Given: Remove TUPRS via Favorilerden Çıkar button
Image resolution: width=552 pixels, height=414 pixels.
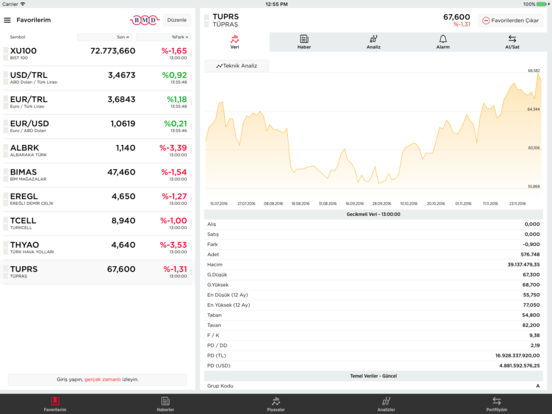Looking at the screenshot, I should (x=510, y=20).
